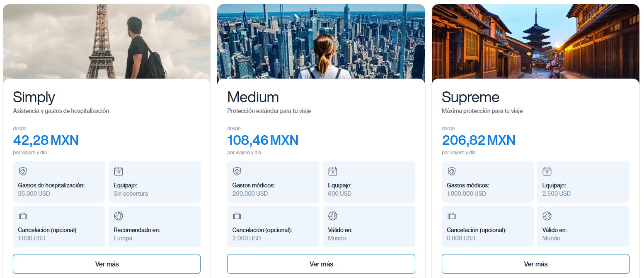The image size is (644, 278).
Task: Click the shield icon in Simply plan
Action: click(23, 171)
